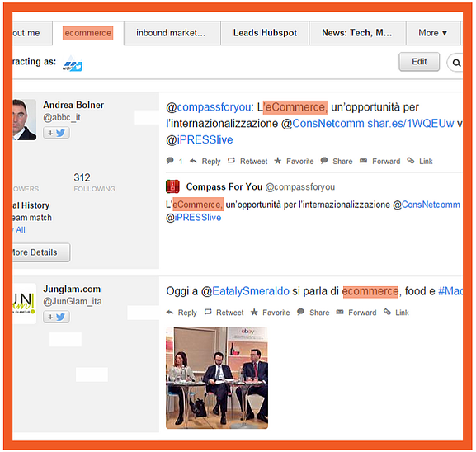Follow Andrea Bolner via Twitter button
Screen dimensions: 476x452
tap(56, 133)
